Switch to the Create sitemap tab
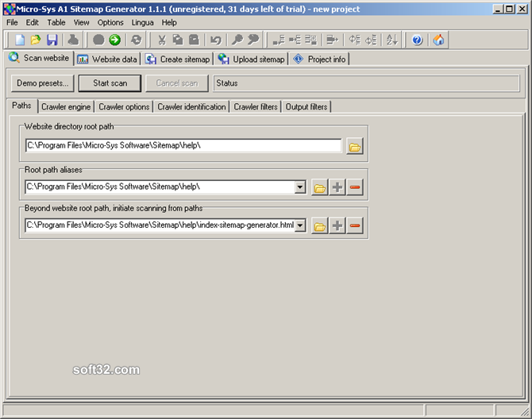Viewport: 532px width, 419px height. click(178, 60)
